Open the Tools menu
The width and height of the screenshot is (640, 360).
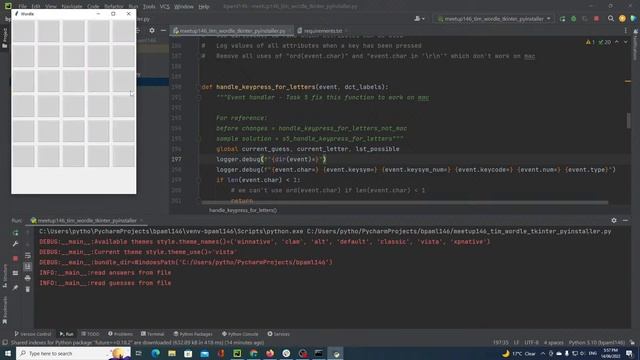(149, 7)
